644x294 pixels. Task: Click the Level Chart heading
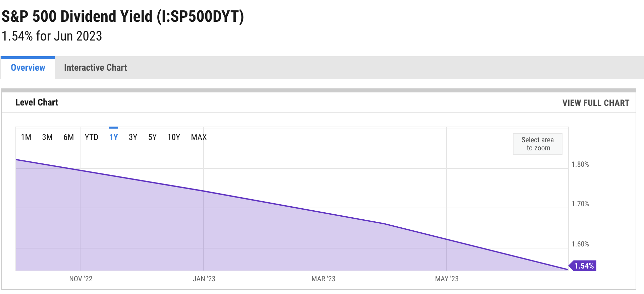click(x=37, y=102)
